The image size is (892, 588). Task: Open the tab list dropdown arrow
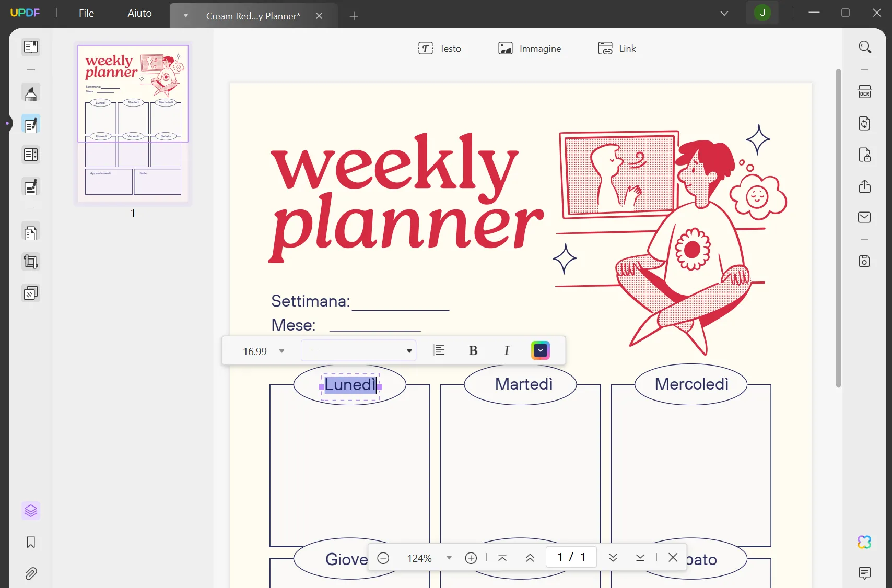click(x=185, y=16)
